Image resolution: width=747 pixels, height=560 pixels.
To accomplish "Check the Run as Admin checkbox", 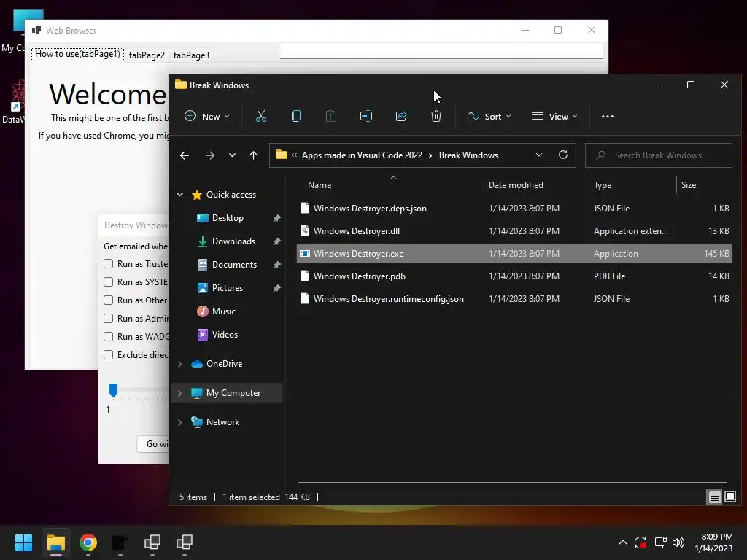I will [109, 319].
